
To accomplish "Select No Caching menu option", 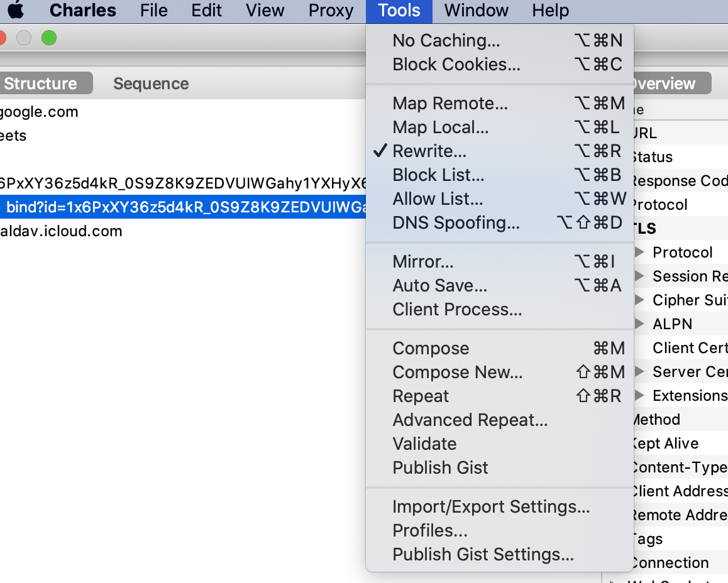I will pyautogui.click(x=446, y=41).
